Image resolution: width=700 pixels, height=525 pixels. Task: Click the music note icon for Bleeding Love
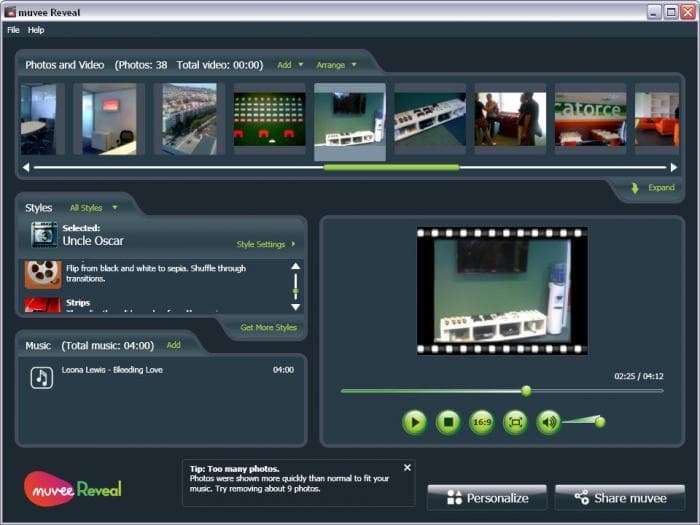[41, 377]
